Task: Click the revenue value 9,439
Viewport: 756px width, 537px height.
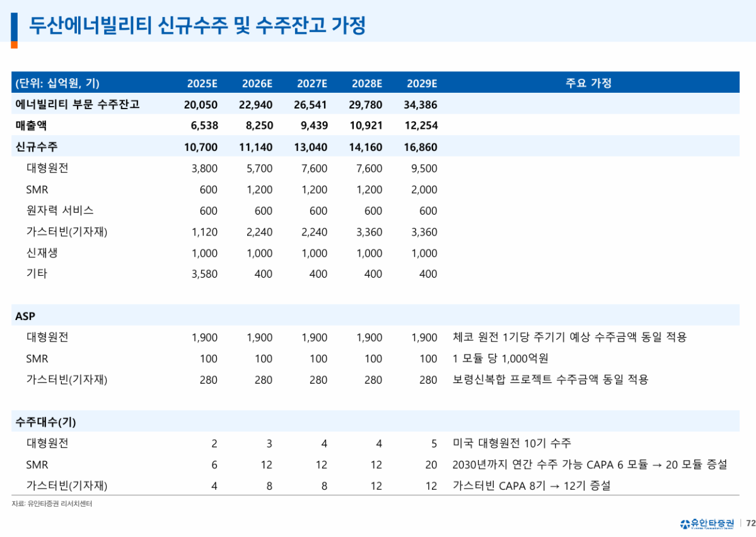Action: click(x=315, y=126)
